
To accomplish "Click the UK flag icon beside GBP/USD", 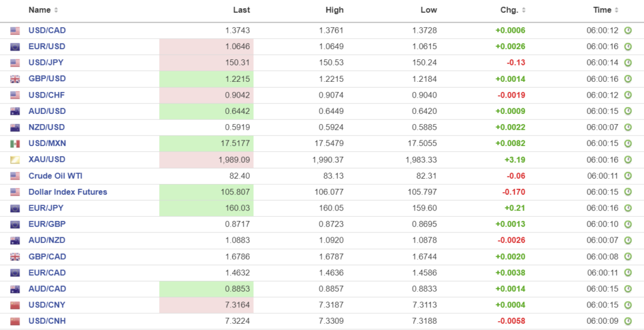I will [15, 79].
